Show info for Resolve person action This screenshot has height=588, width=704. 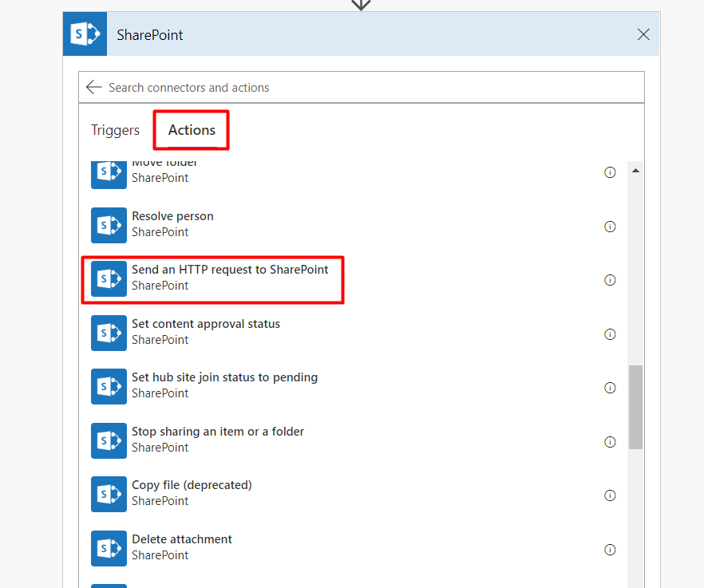610,227
